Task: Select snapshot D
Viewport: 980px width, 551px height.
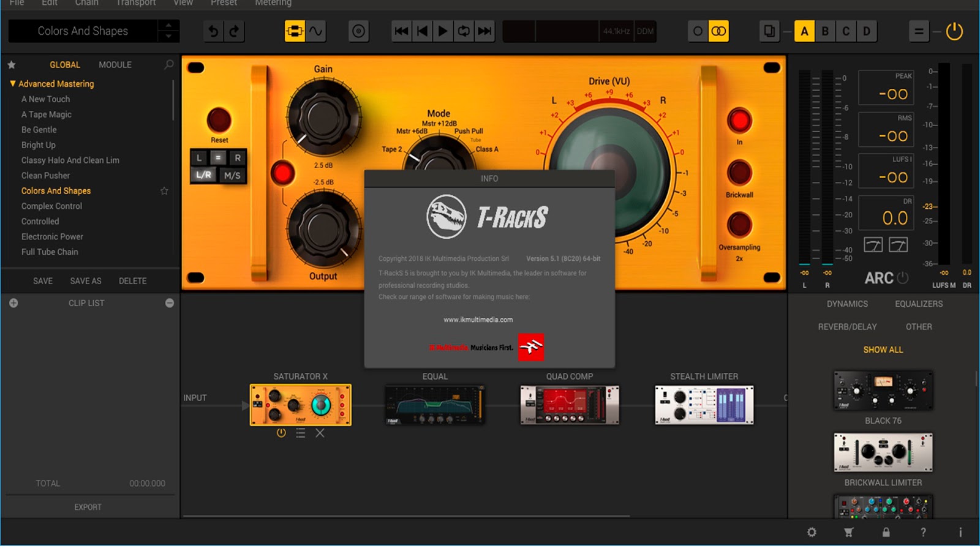Action: tap(867, 31)
